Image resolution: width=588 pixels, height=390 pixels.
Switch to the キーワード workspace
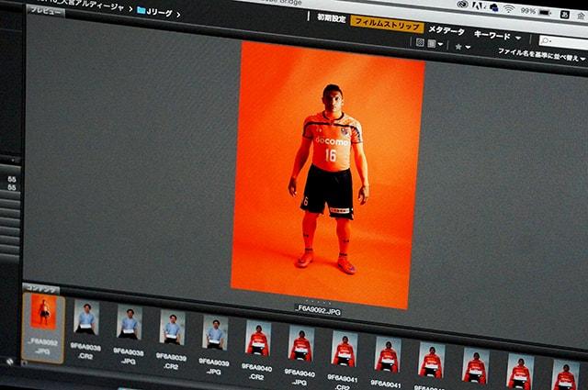(492, 35)
